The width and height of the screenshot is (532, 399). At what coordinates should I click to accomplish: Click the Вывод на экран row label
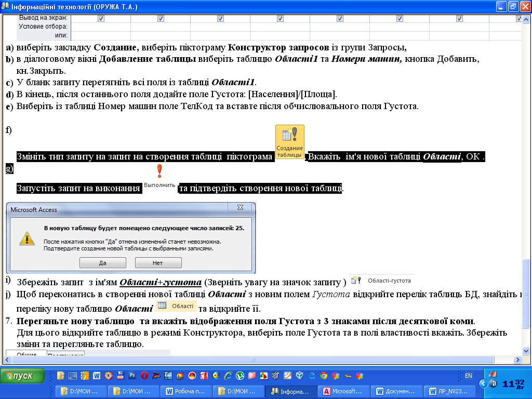tap(43, 18)
